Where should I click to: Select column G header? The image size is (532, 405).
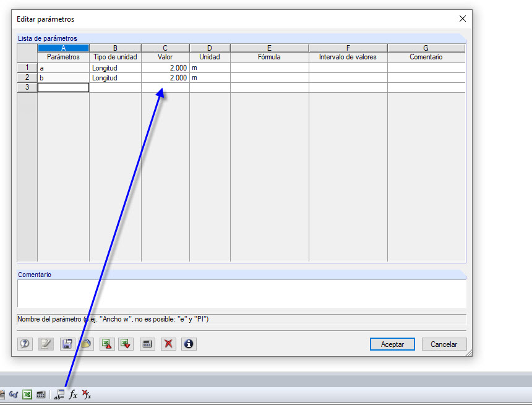(x=426, y=48)
